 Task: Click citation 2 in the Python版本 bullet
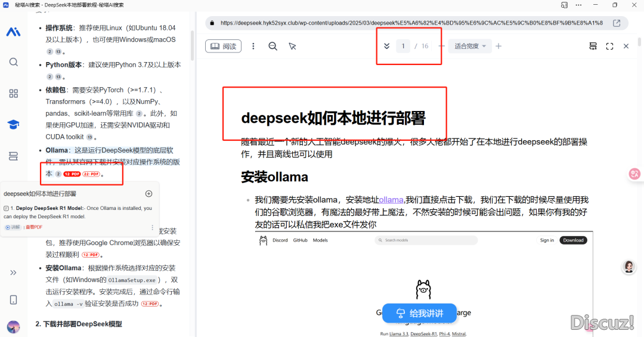49,77
